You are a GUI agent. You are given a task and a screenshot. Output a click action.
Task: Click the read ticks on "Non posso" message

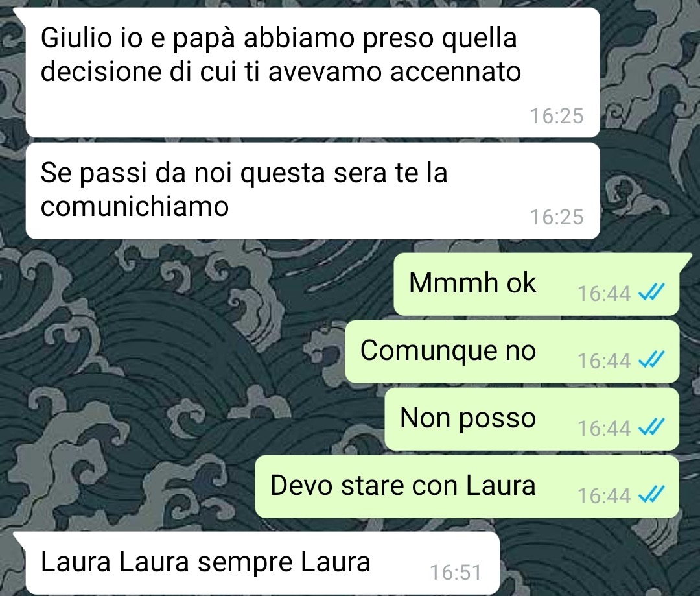click(651, 427)
